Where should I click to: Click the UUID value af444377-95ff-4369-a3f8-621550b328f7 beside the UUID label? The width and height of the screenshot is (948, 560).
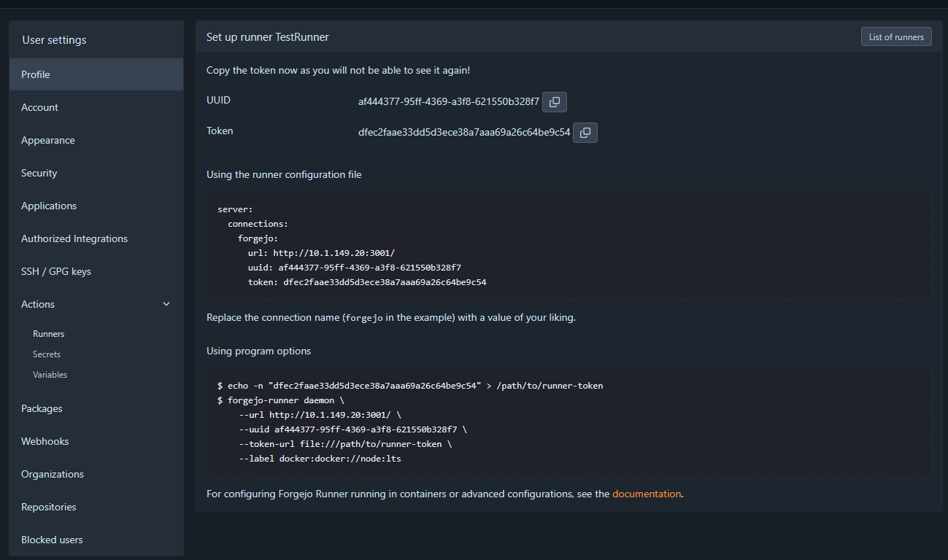(449, 102)
